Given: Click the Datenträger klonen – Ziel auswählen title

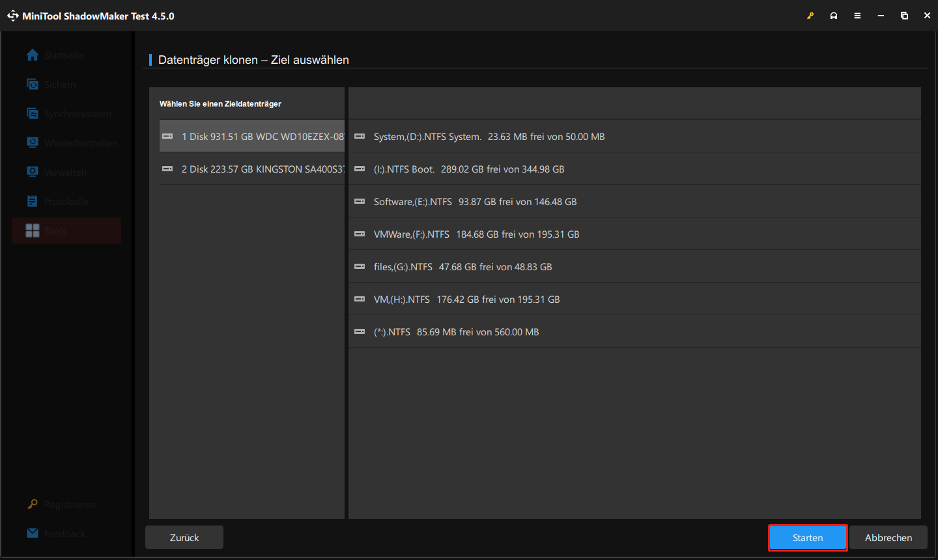Looking at the screenshot, I should pos(253,60).
